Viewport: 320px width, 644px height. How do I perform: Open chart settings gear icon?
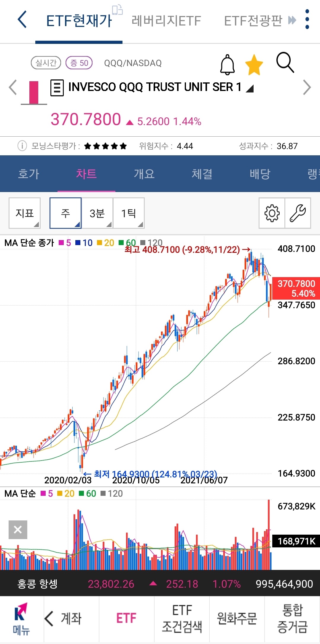coord(272,213)
